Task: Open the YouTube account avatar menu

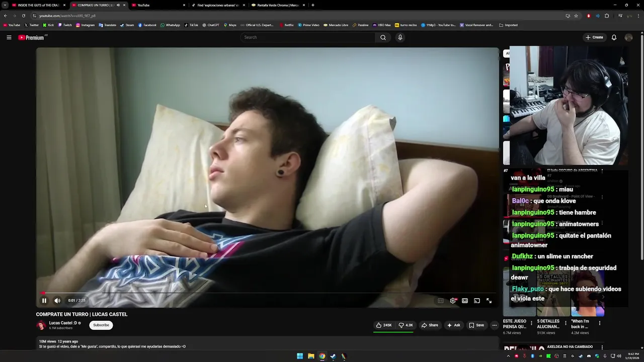Action: click(x=628, y=37)
